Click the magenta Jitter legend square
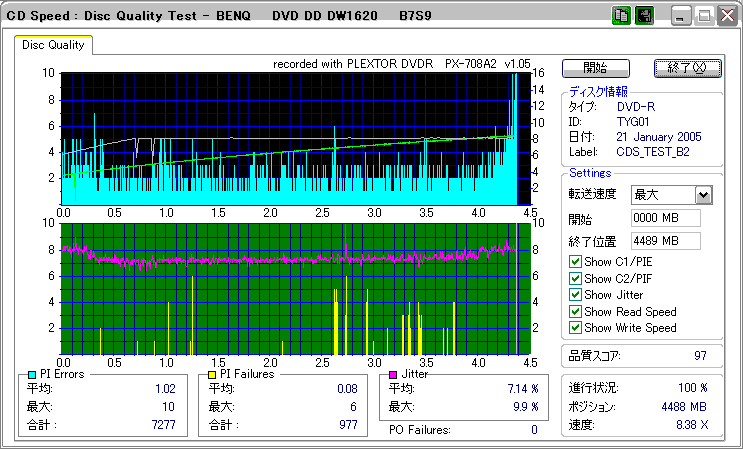The image size is (743, 449). (393, 374)
